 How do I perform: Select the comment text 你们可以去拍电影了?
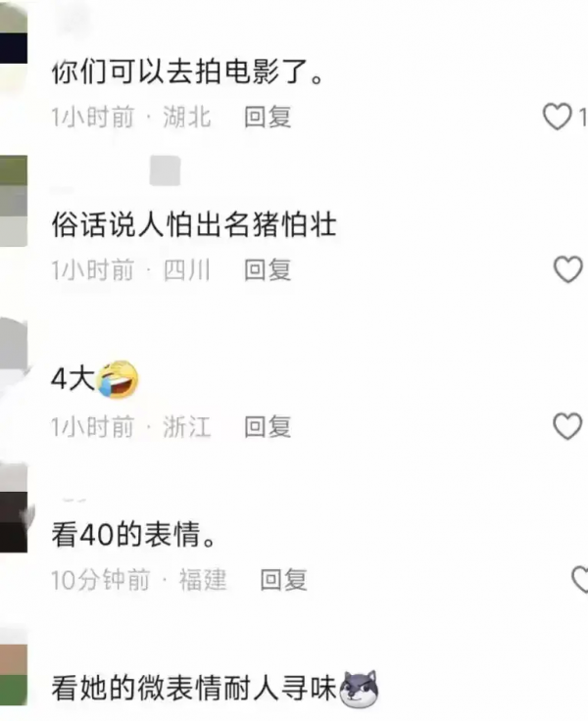188,72
